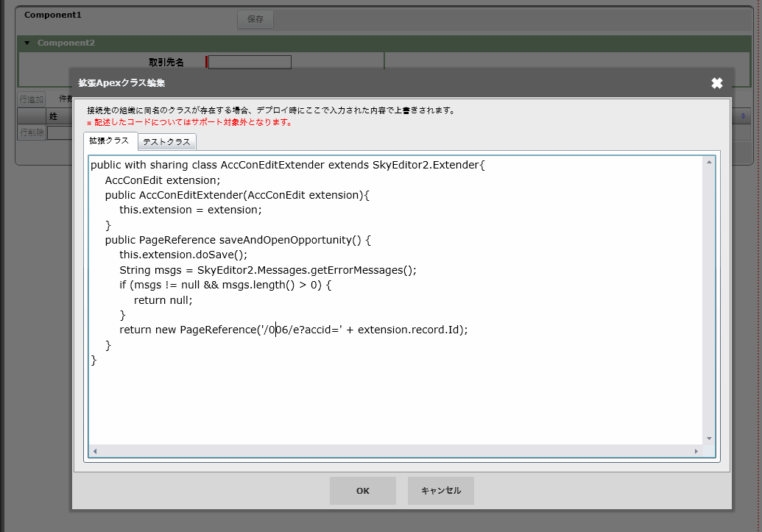Select the 拡張クラス tab
This screenshot has height=532, width=762.
(110, 141)
